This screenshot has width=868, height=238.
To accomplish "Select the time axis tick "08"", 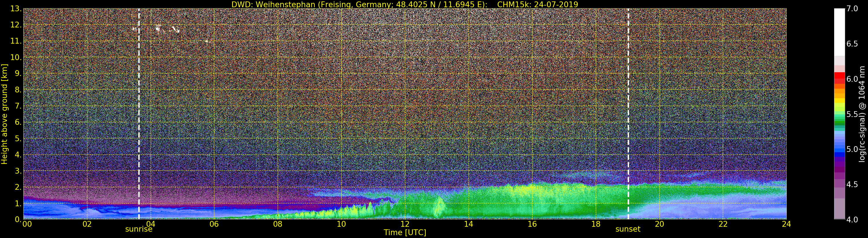I will click(x=278, y=224).
